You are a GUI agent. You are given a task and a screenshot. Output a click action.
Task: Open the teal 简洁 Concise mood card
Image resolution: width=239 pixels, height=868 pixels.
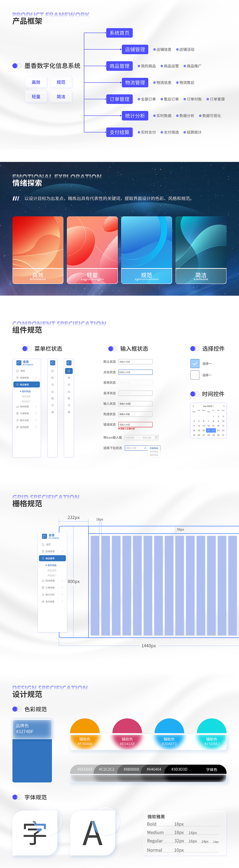pos(201,250)
